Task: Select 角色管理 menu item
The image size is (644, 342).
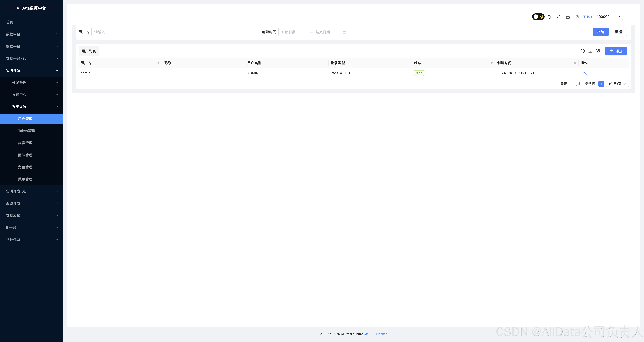Action: click(x=25, y=167)
